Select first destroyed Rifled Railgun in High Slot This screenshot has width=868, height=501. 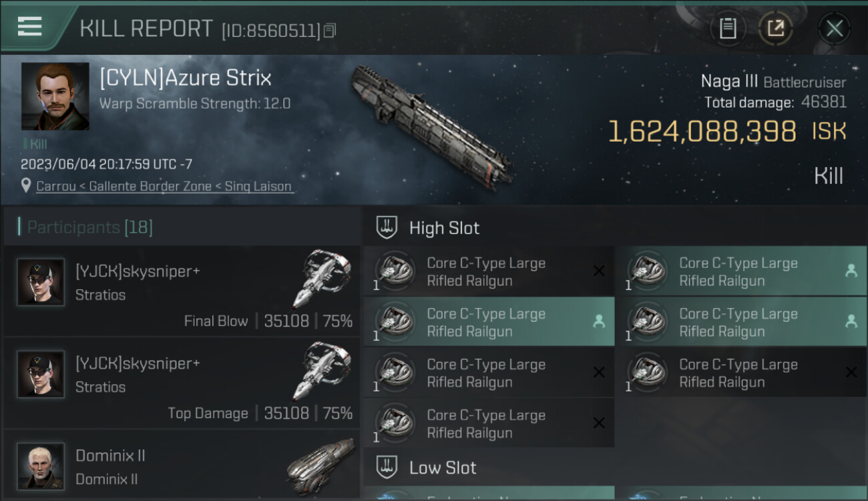click(x=489, y=272)
